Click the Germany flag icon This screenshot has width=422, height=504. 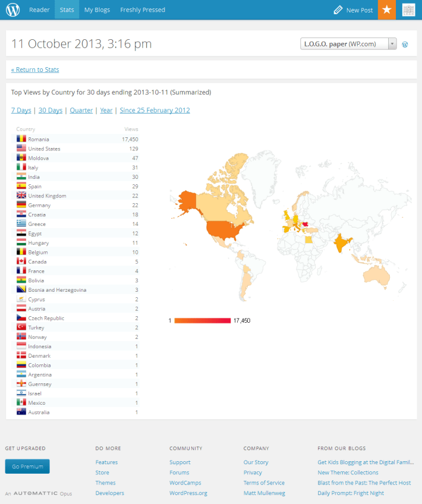(x=21, y=204)
